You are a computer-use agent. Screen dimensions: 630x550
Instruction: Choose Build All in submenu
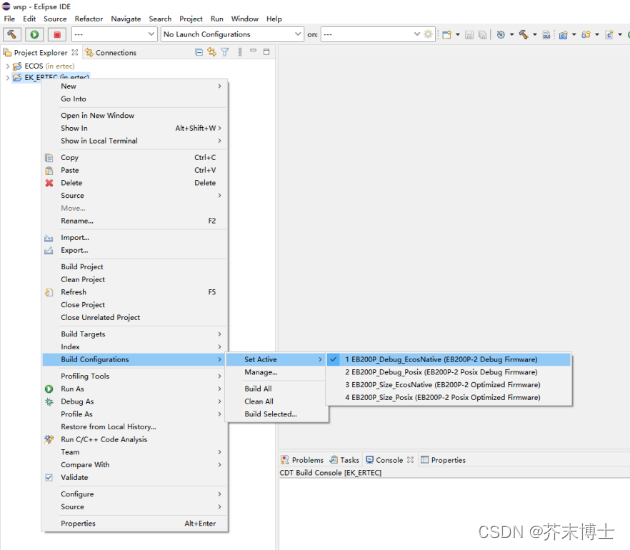(x=276, y=389)
